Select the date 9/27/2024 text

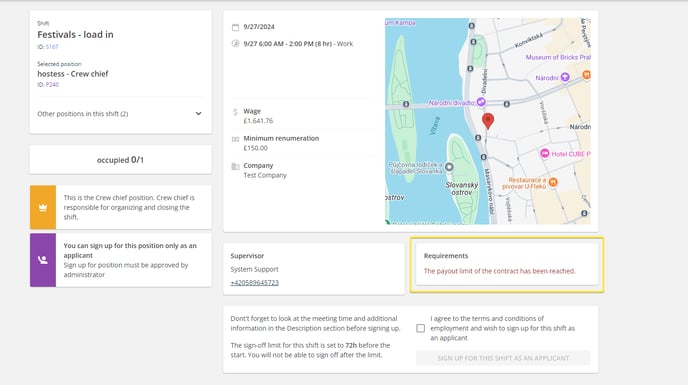click(259, 27)
